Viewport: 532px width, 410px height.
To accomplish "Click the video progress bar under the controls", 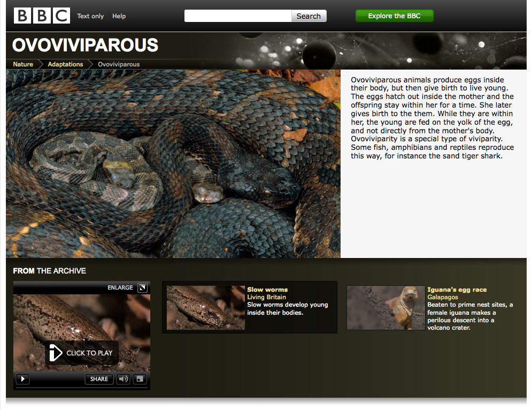I will [x=81, y=388].
